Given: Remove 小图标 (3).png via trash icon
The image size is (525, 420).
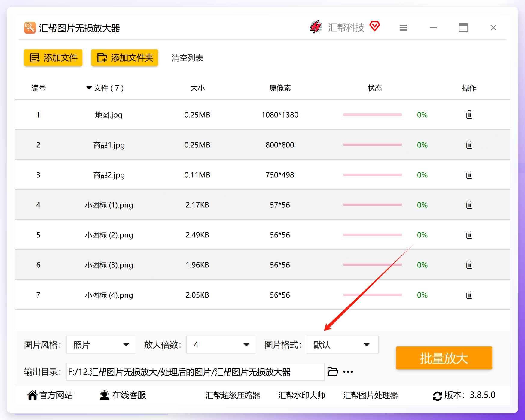Looking at the screenshot, I should [469, 265].
